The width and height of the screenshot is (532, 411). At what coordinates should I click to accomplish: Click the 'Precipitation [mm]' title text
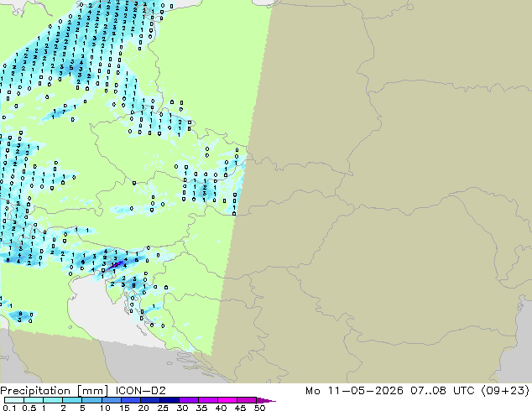(x=55, y=391)
